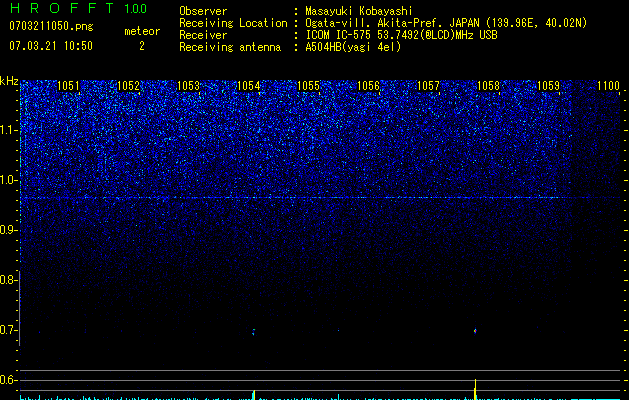Click the 0.8 kHz frequency label
Viewport: 629px width, 400px height.
8,280
